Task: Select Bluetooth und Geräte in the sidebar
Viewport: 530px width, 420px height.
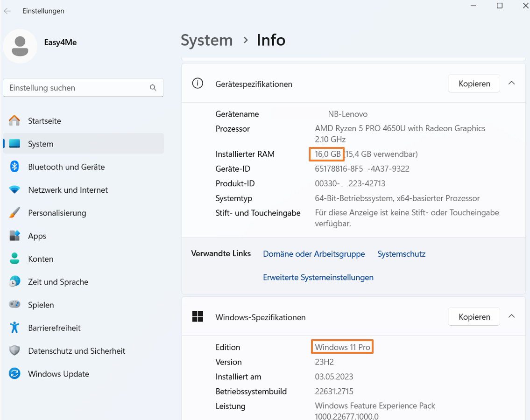Action: pos(83,167)
